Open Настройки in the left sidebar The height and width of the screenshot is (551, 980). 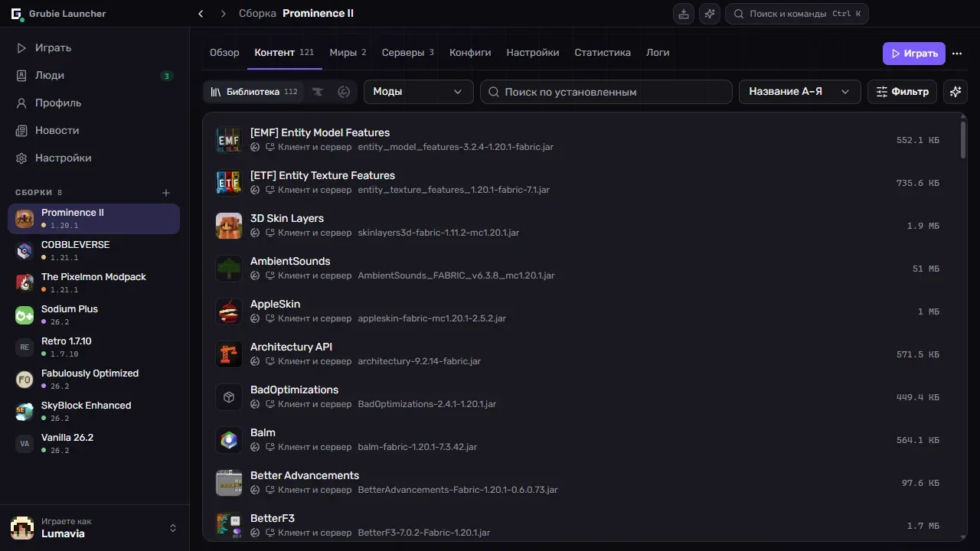click(x=94, y=158)
